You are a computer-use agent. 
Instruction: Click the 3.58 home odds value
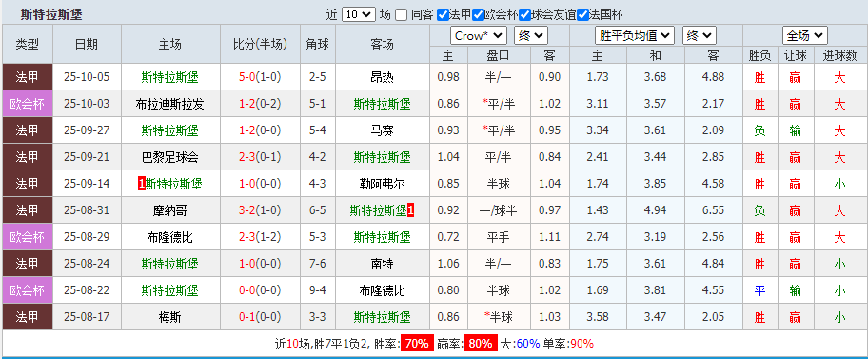[598, 317]
